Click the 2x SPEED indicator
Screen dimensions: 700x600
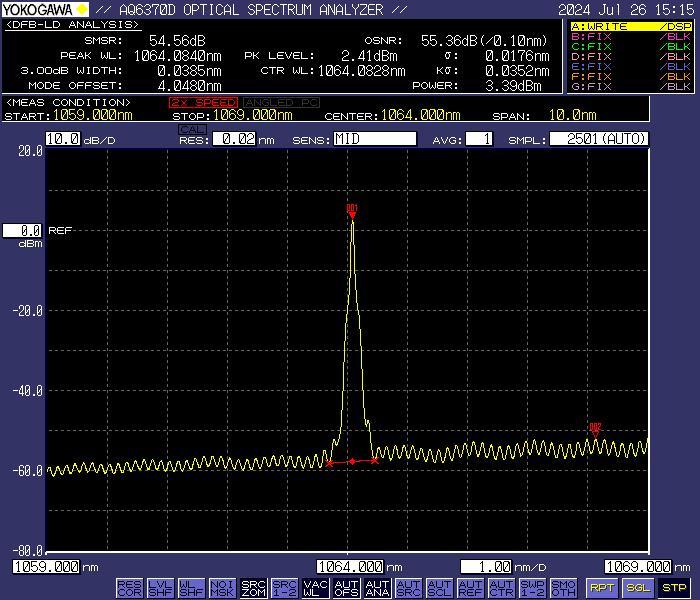(x=203, y=102)
